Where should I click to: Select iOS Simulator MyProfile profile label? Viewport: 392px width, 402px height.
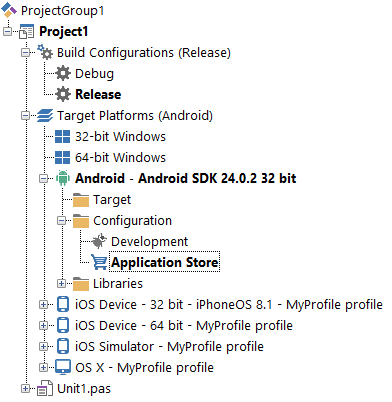(169, 347)
